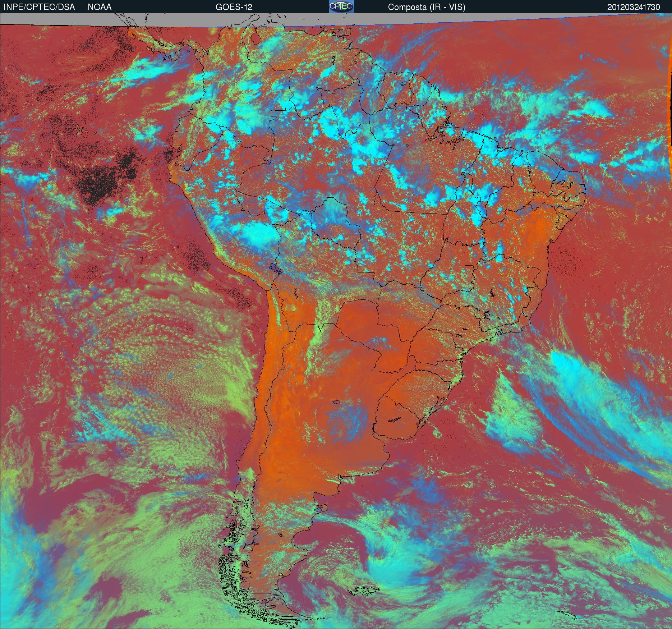Click the Distrito Federal rectangle in Brazil
Image resolution: width=672 pixels, height=629 pixels.
pos(469,267)
